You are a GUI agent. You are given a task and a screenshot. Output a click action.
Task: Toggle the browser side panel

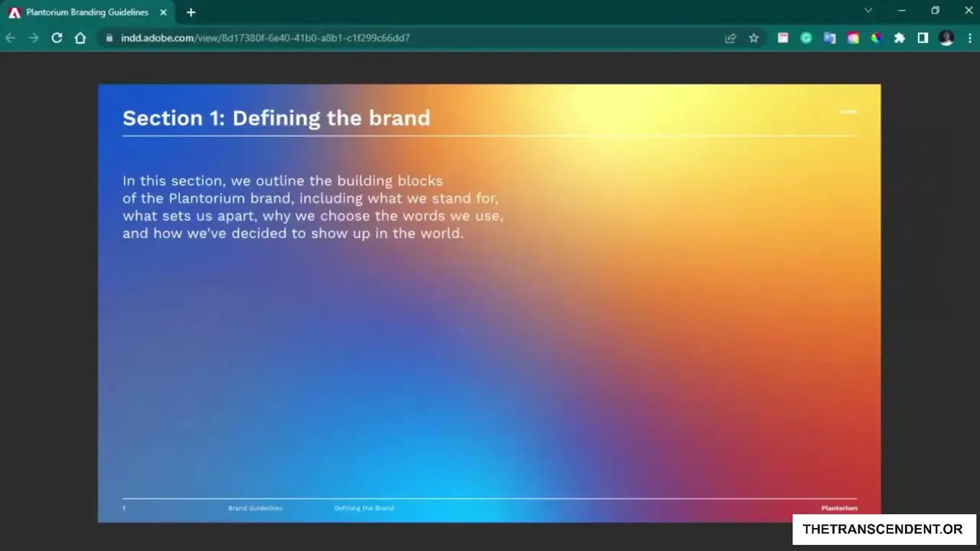(923, 37)
